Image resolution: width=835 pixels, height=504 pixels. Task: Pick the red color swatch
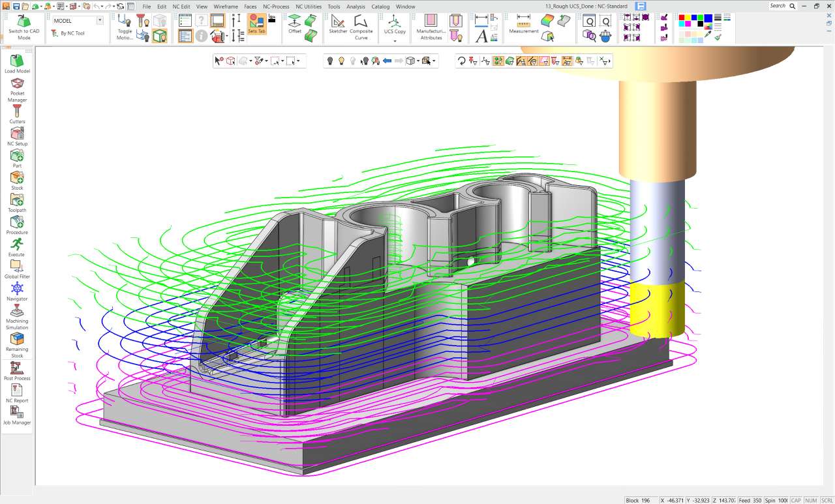point(682,18)
